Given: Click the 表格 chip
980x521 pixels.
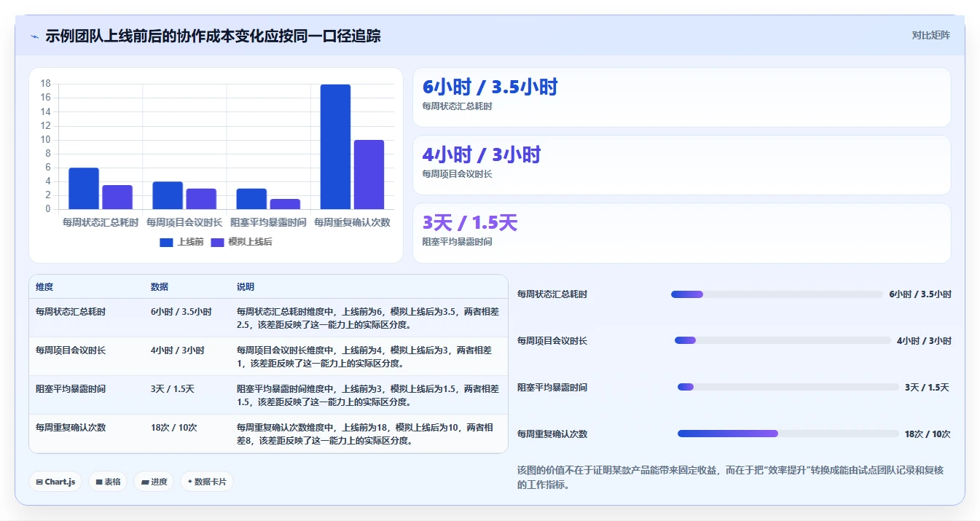Looking at the screenshot, I should 108,482.
